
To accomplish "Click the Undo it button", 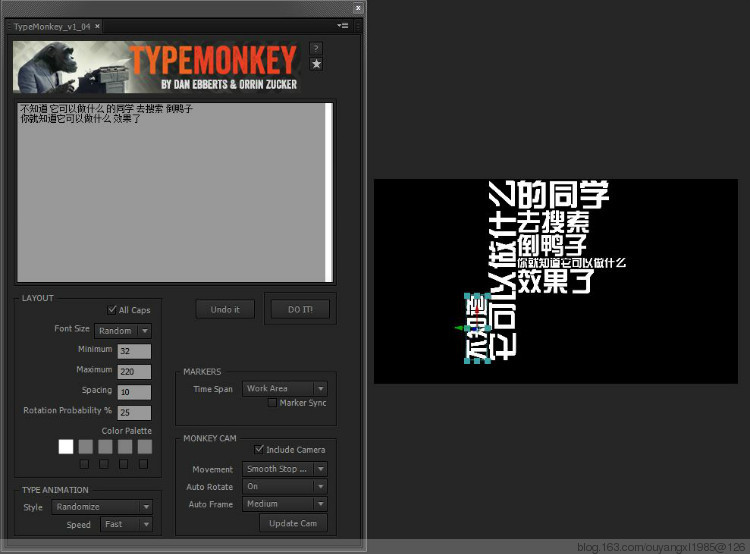I will pyautogui.click(x=225, y=310).
